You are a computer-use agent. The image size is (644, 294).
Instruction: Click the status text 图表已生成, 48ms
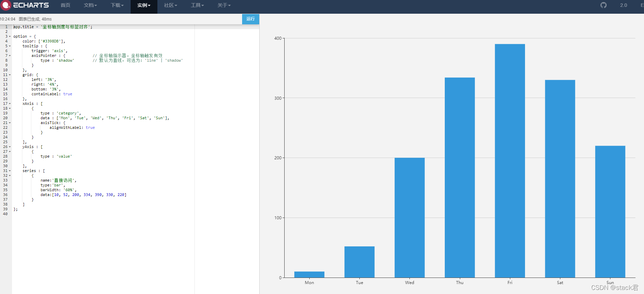pyautogui.click(x=35, y=19)
